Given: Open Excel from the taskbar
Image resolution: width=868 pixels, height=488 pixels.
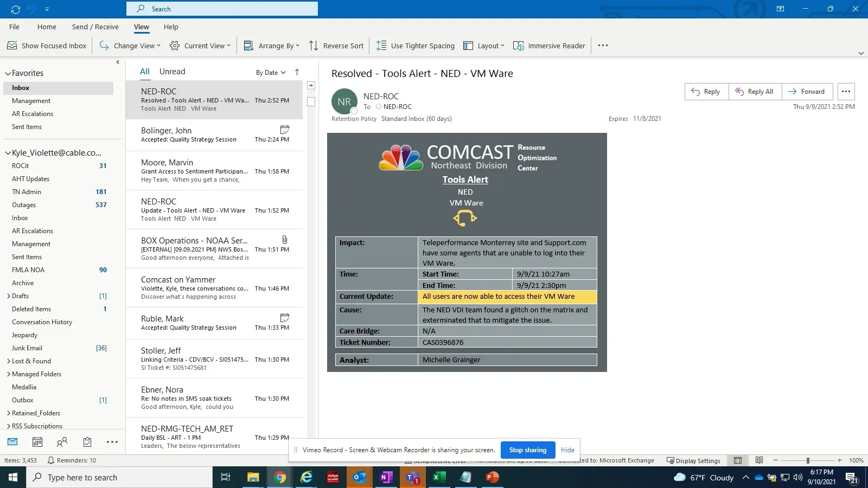Looking at the screenshot, I should pos(438,477).
